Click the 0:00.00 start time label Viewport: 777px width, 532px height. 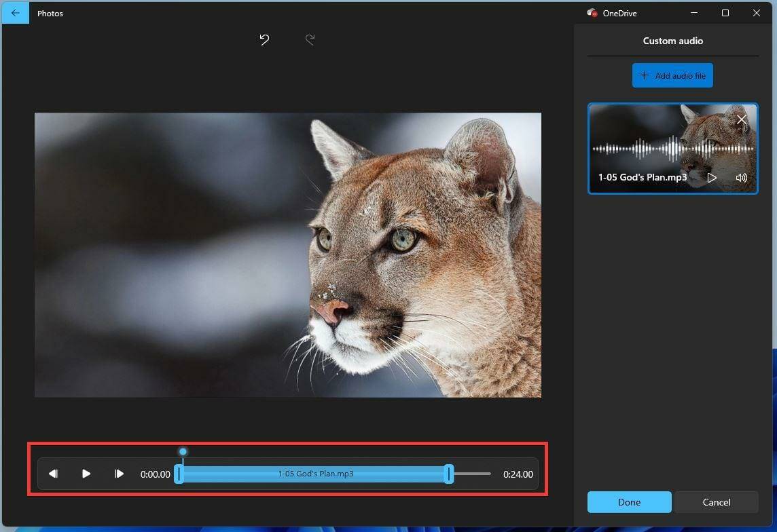click(x=155, y=474)
